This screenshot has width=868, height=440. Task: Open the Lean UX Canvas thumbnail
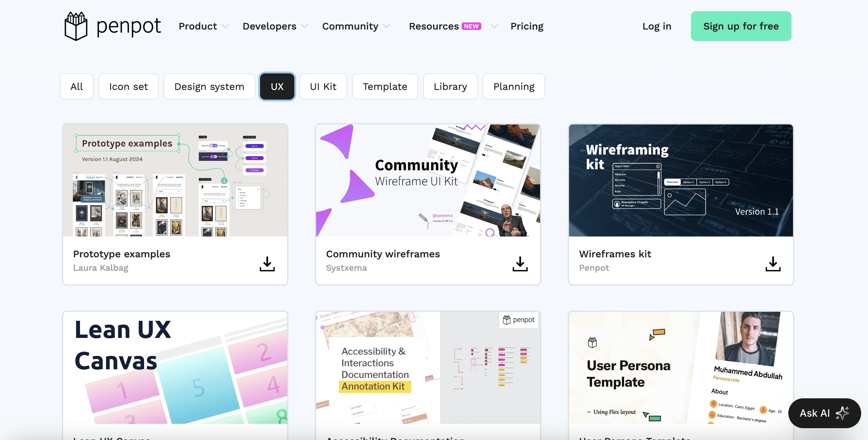(175, 367)
